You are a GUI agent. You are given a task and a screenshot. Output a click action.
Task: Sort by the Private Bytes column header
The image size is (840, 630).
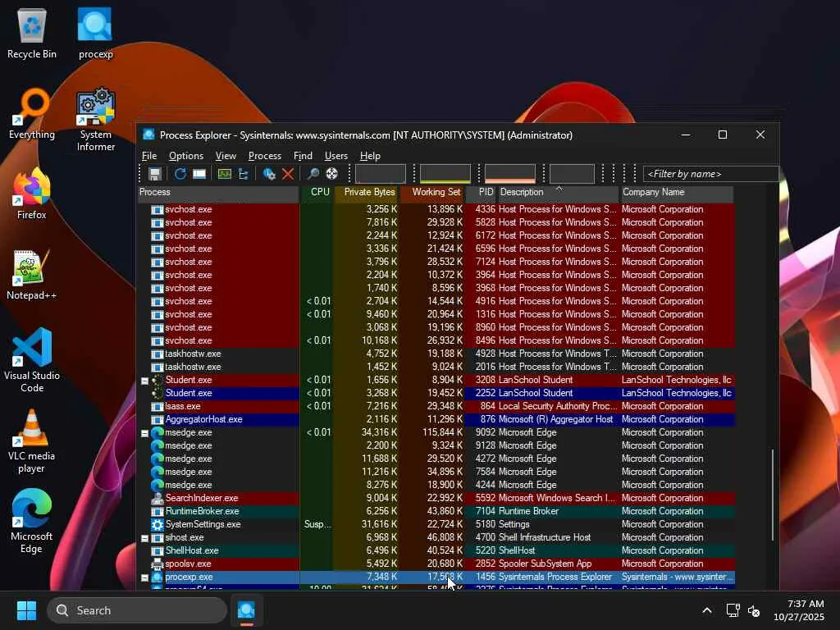(367, 192)
